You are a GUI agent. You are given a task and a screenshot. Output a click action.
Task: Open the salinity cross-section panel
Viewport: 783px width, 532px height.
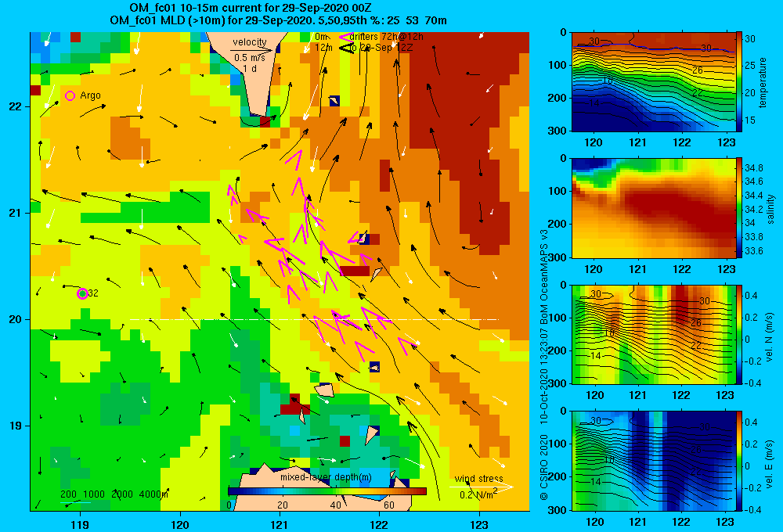point(653,208)
